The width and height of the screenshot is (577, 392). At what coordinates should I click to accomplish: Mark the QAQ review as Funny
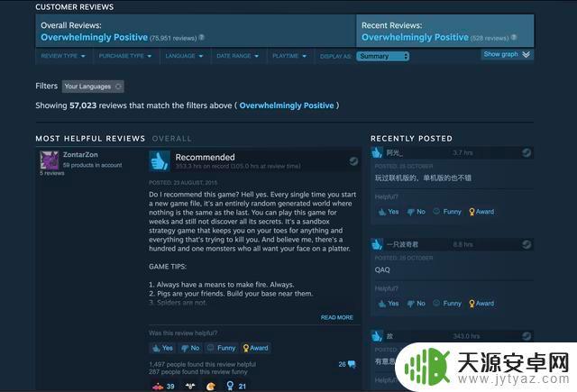point(447,304)
